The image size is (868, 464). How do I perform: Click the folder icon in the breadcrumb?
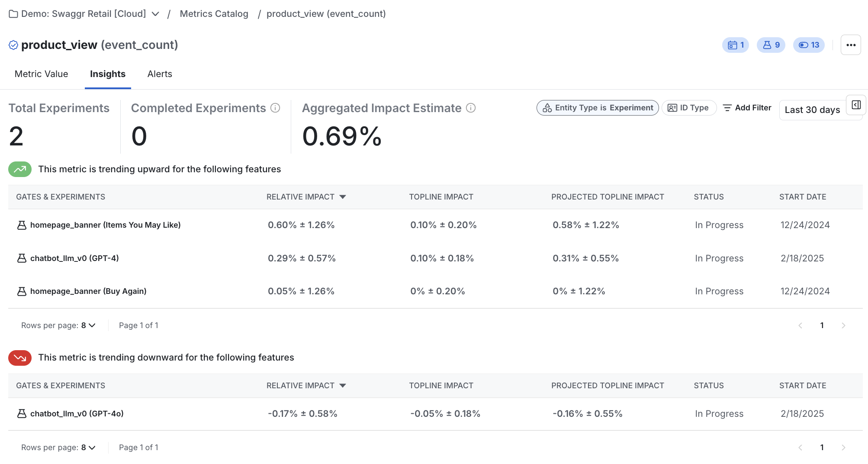pos(13,13)
